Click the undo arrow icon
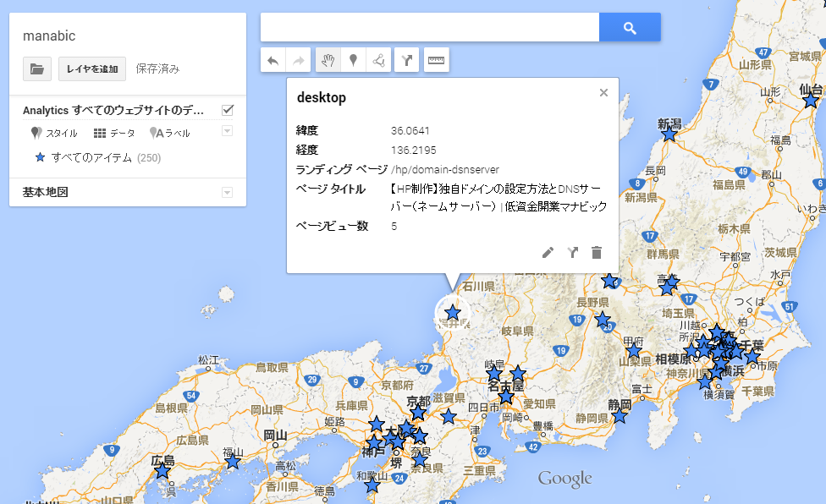826x504 pixels. (273, 61)
